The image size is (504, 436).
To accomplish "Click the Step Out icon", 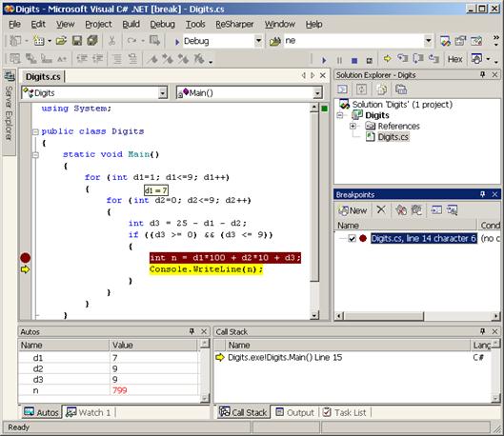I will tap(433, 59).
